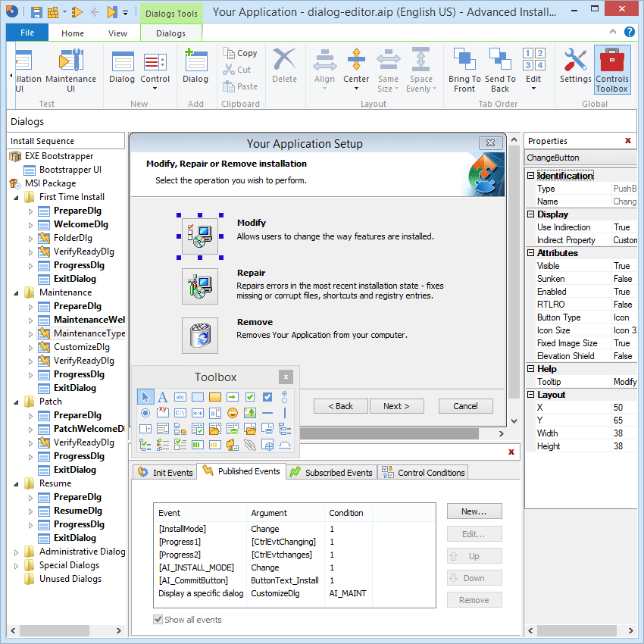
Task: Select the Text label tool in the Toolbox
Action: coord(162,396)
